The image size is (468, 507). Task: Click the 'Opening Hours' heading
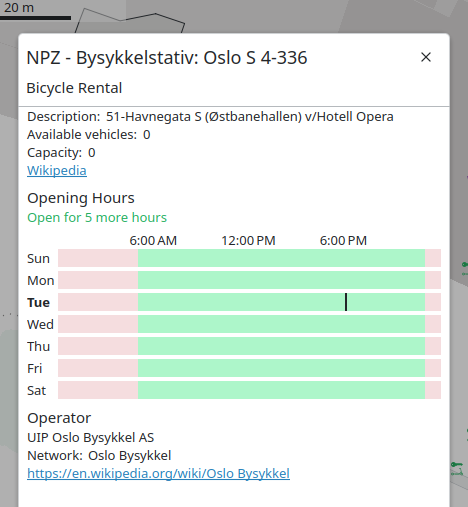tap(81, 198)
